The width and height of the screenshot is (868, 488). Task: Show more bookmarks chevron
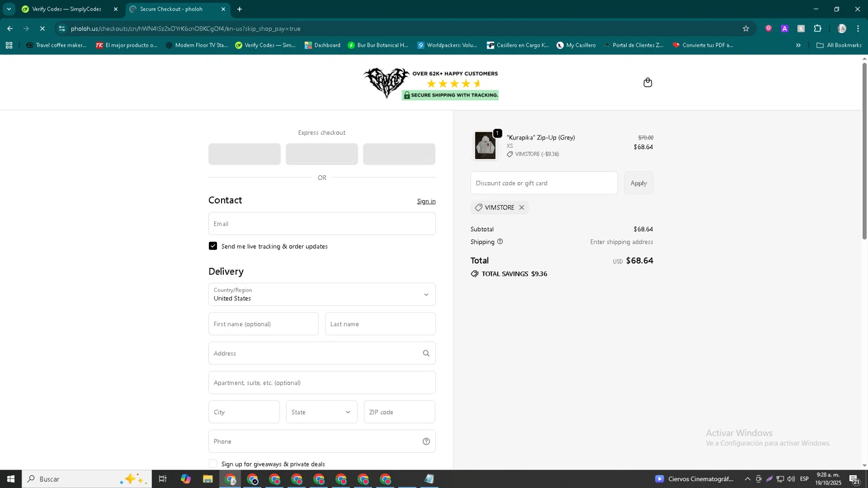798,45
